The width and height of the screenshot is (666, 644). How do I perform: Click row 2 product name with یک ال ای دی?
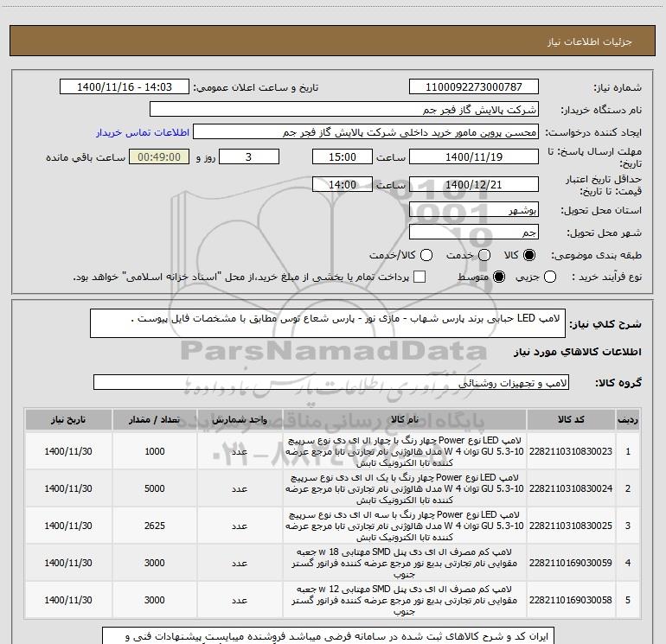point(405,488)
